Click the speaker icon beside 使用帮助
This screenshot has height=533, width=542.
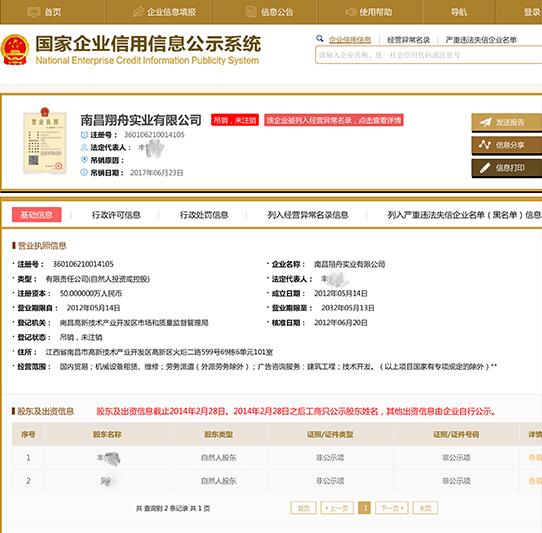click(351, 12)
